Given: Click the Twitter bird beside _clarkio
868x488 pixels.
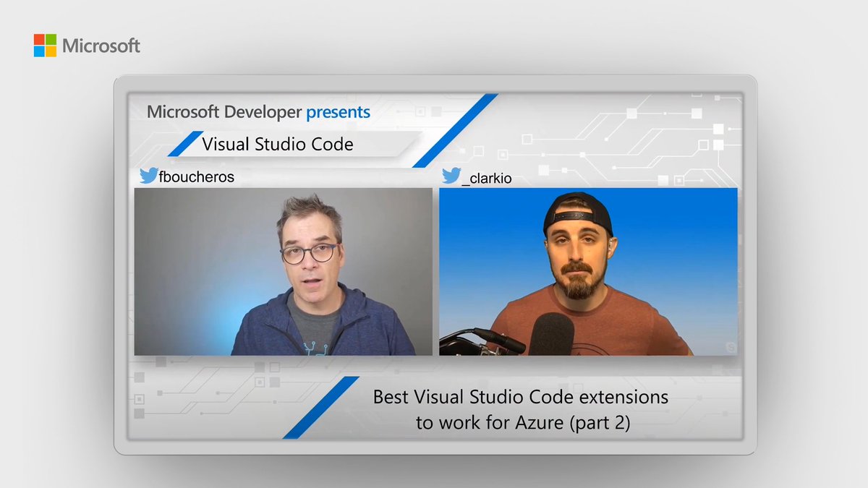Looking at the screenshot, I should 451,176.
